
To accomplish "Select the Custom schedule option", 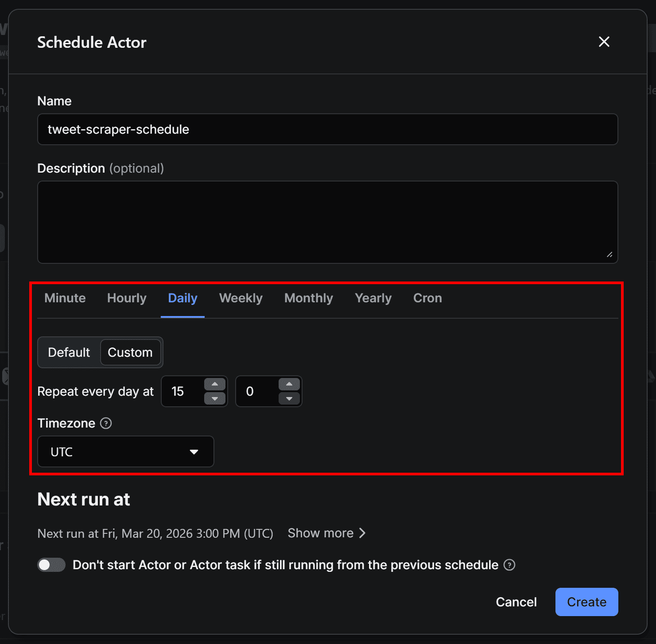I will [x=131, y=352].
